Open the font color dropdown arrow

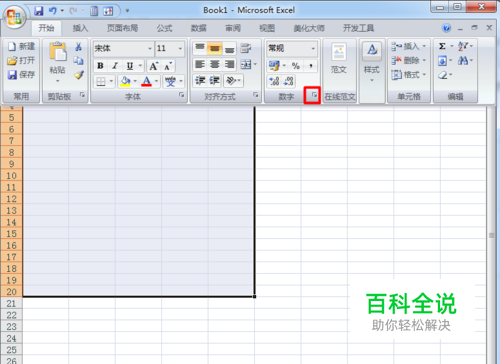coord(156,81)
